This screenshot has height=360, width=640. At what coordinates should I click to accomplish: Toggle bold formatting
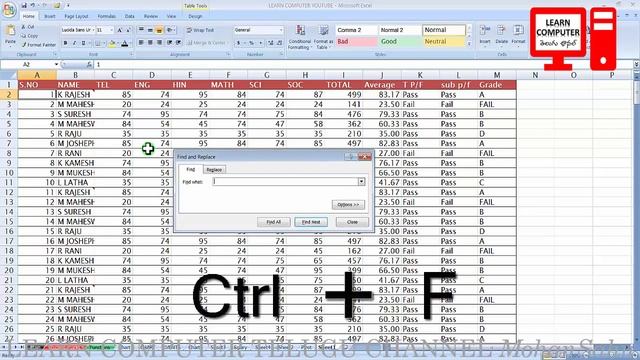(x=65, y=43)
